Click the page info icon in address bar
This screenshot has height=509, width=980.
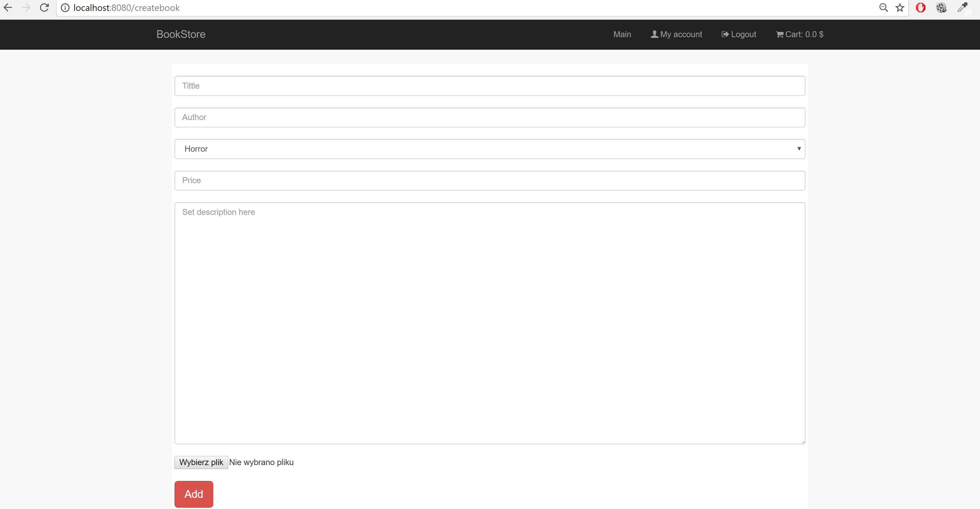[x=65, y=8]
